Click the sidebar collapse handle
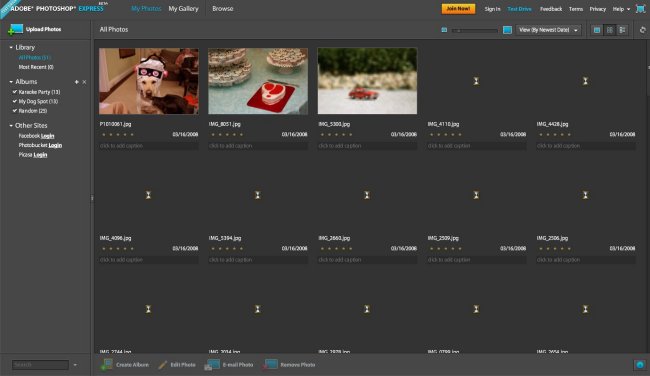 pyautogui.click(x=92, y=198)
